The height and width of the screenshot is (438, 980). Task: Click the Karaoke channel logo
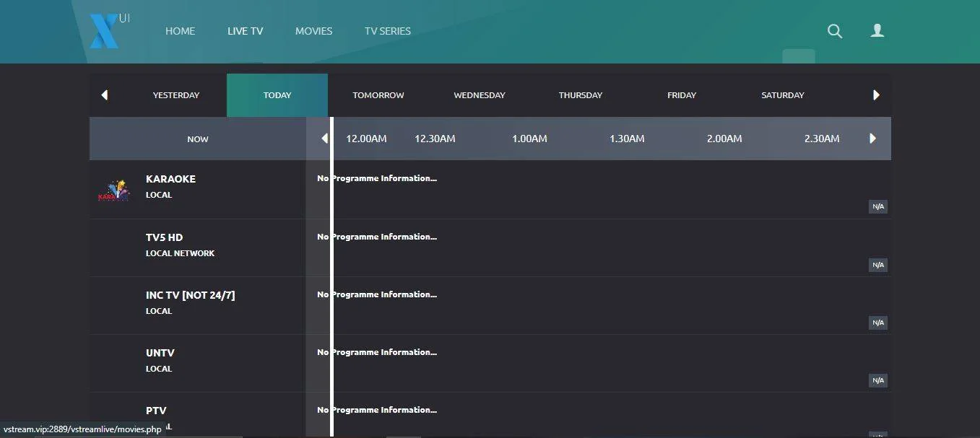tap(113, 191)
